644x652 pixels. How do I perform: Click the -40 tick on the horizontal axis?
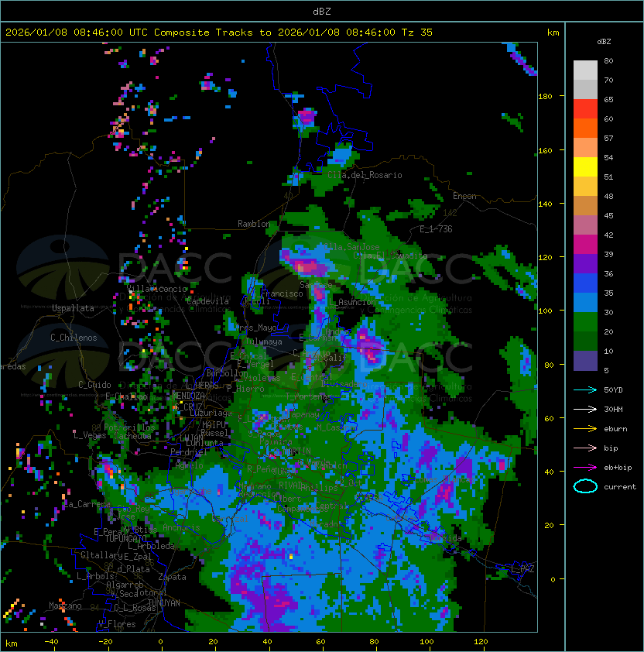pyautogui.click(x=51, y=642)
